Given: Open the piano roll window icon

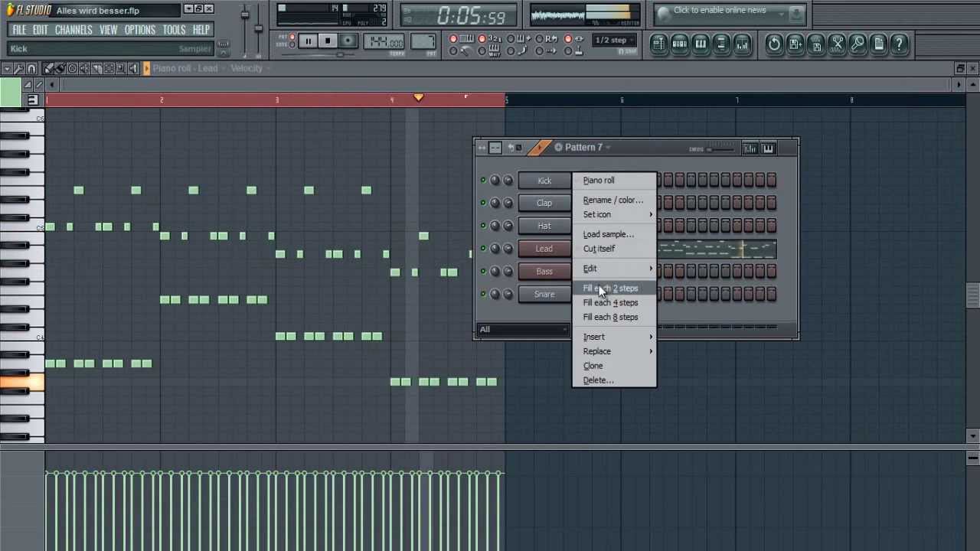Looking at the screenshot, I should click(x=700, y=44).
